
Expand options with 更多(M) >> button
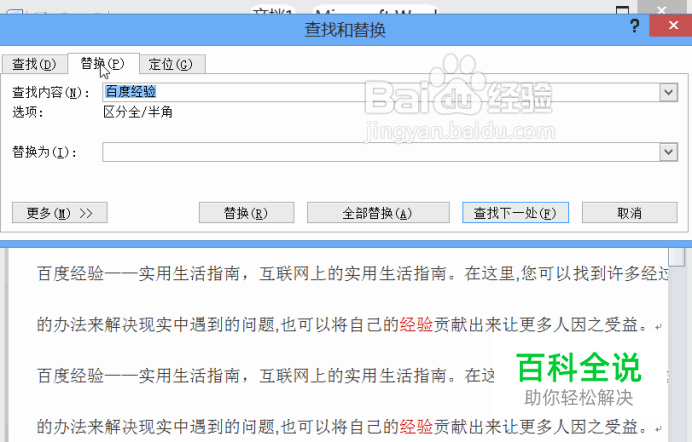(x=60, y=213)
